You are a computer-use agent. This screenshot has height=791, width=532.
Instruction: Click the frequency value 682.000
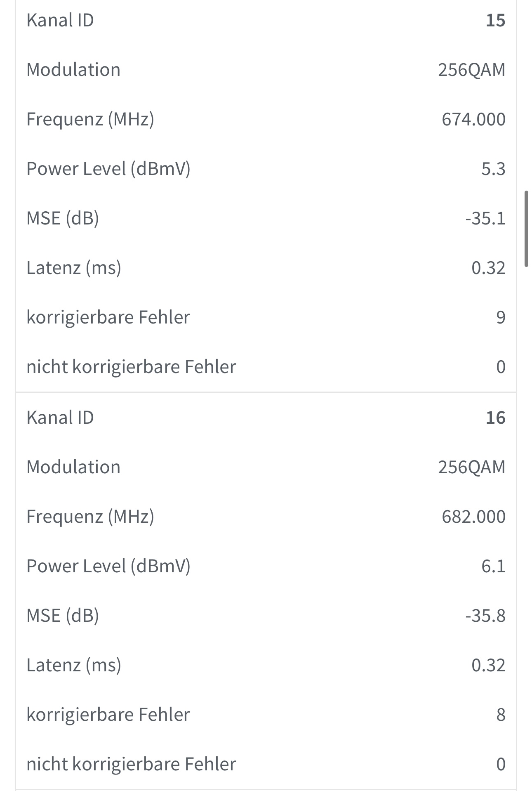point(473,517)
